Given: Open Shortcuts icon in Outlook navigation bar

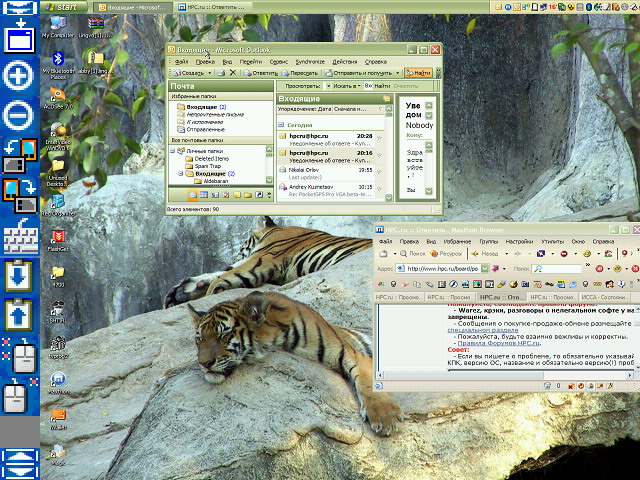Looking at the screenshot, I should [259, 195].
